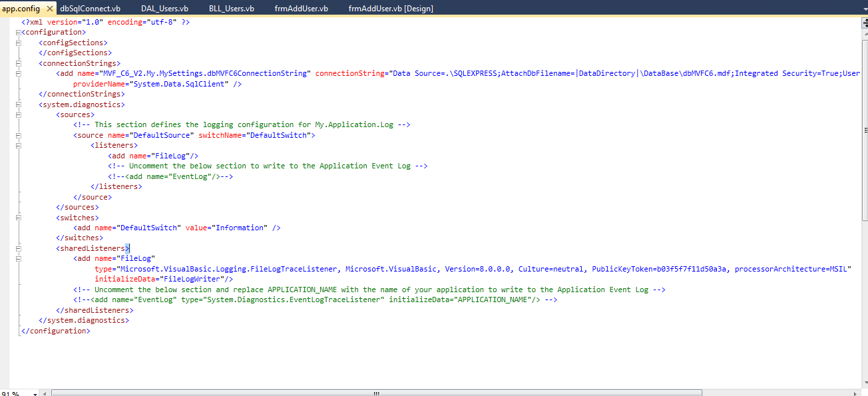Click the "MVF_C6_V2.My.MySettings.dbMVFC6ConnectionString" name value
Viewport: 868px width, 396px height.
pos(205,73)
